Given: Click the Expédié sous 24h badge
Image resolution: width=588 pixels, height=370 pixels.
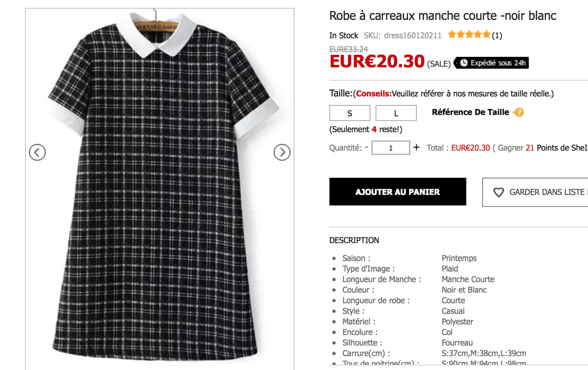Looking at the screenshot, I should pyautogui.click(x=492, y=63).
